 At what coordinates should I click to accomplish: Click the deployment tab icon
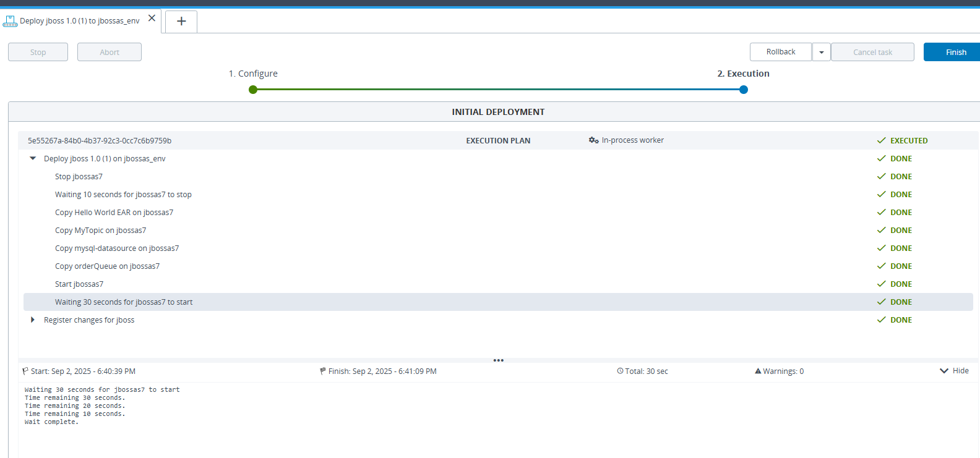10,21
